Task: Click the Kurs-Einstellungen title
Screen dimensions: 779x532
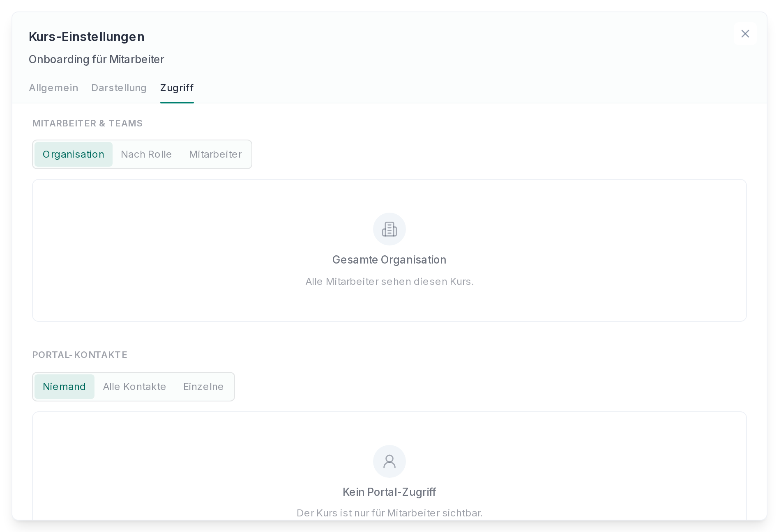Action: pos(87,37)
